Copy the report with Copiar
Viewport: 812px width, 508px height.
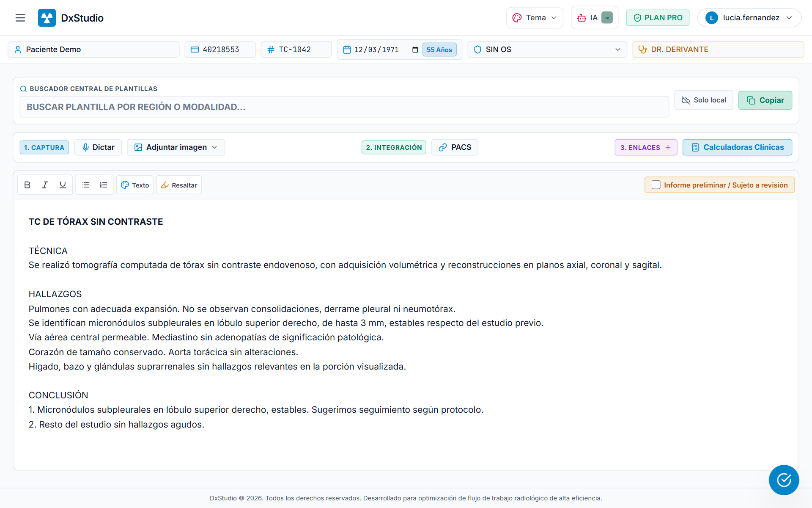[x=765, y=100]
